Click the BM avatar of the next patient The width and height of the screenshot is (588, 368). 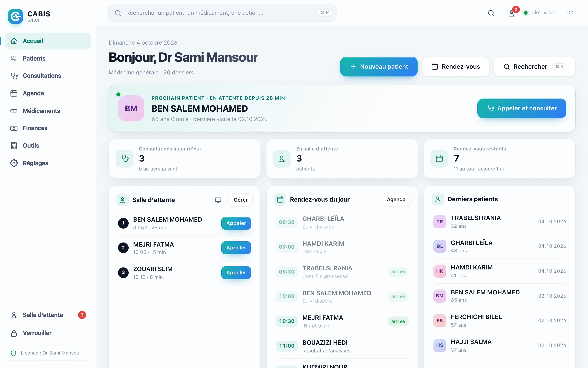click(131, 108)
